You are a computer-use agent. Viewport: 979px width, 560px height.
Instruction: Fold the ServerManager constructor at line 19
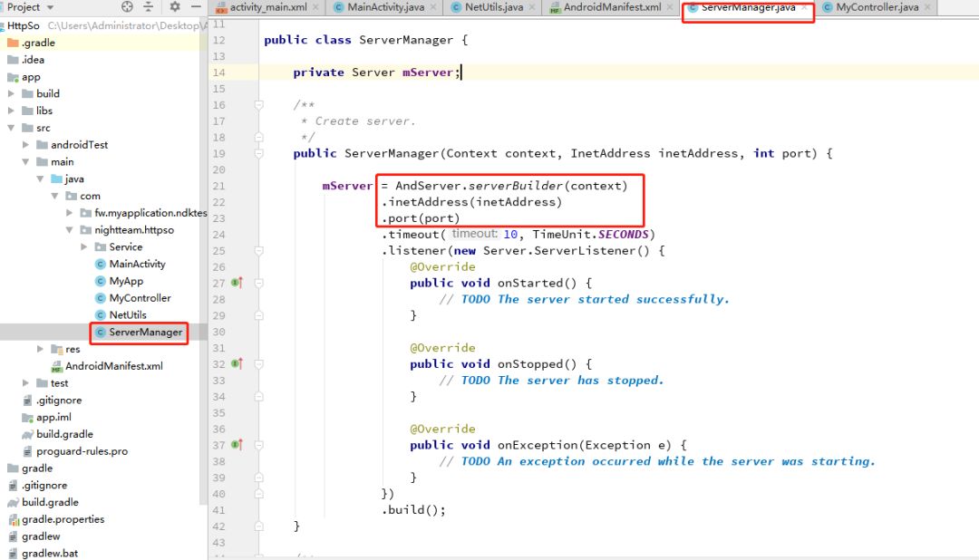tap(258, 153)
